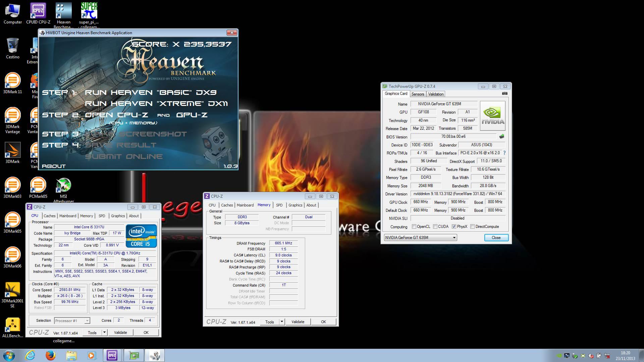Click Run Heaven "Xtreme" DX11 step
644x362 pixels.
tap(156, 104)
